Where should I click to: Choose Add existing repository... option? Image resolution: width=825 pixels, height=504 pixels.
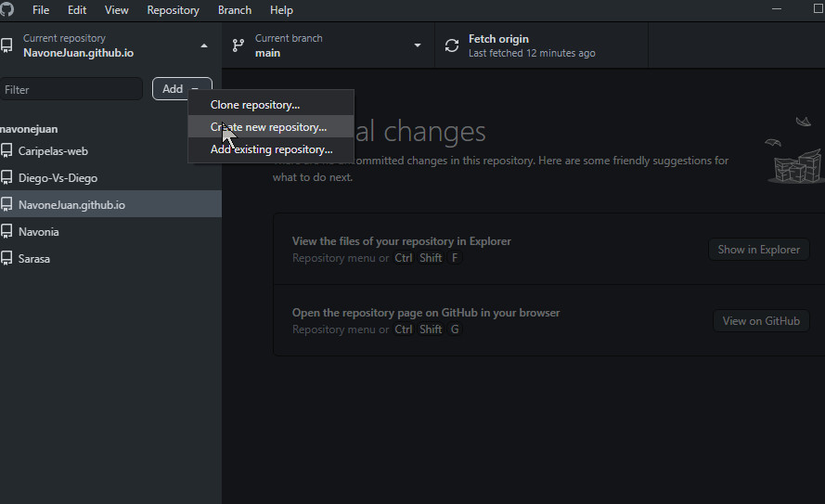tap(271, 149)
